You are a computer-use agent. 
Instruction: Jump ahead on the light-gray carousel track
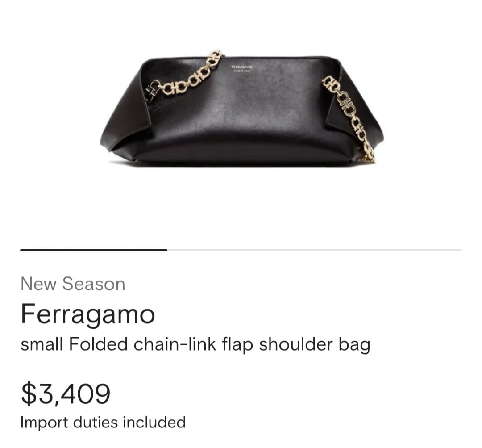click(x=314, y=250)
